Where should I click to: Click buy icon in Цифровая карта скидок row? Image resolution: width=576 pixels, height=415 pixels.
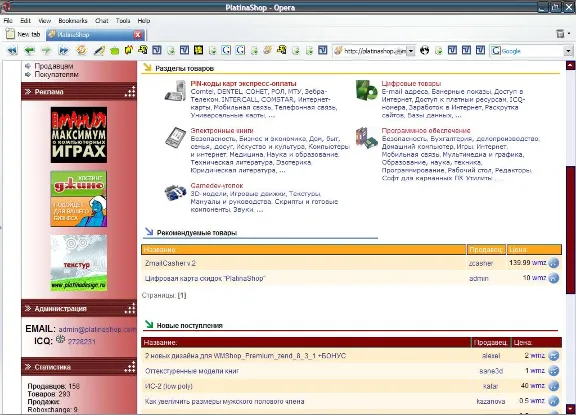[554, 278]
